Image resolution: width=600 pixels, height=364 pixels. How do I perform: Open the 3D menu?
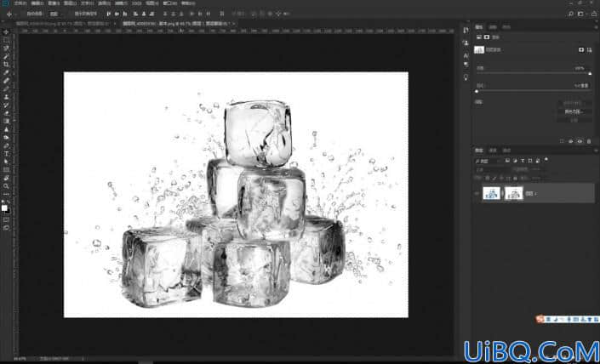[136, 3]
